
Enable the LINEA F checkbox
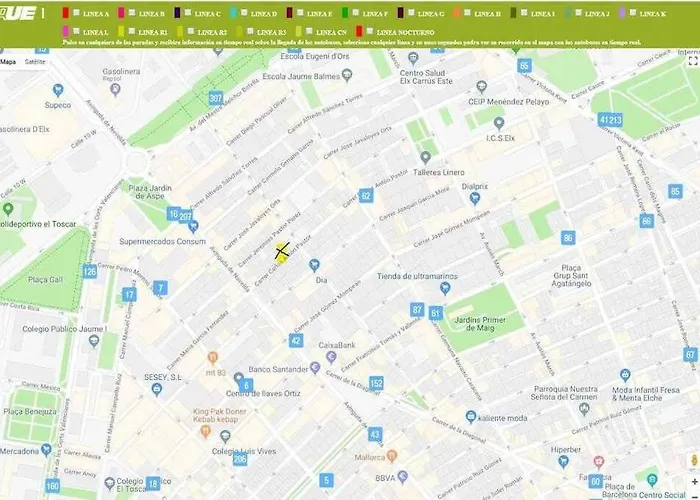pos(356,13)
